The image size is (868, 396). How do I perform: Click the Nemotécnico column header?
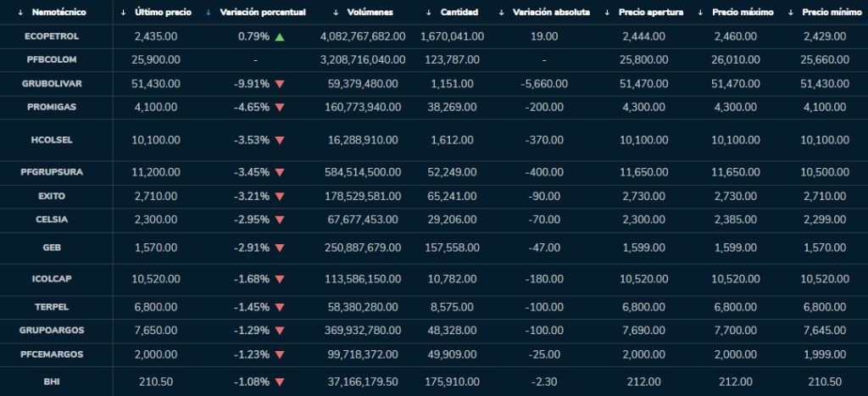59,12
